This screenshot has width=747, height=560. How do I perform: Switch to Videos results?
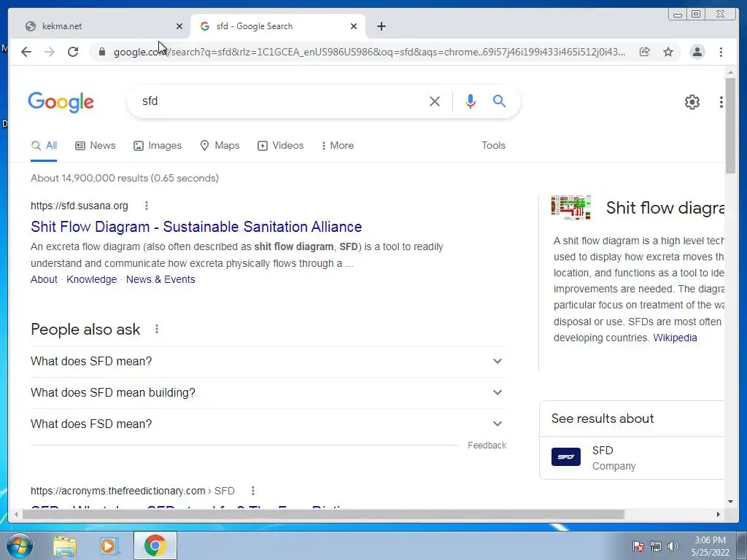coord(280,146)
